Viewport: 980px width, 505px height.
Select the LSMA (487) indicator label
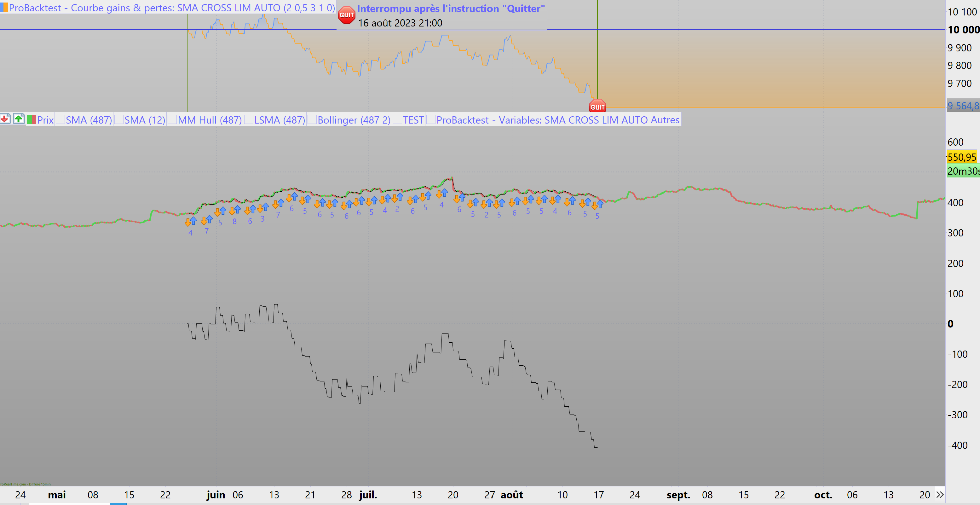(x=280, y=120)
